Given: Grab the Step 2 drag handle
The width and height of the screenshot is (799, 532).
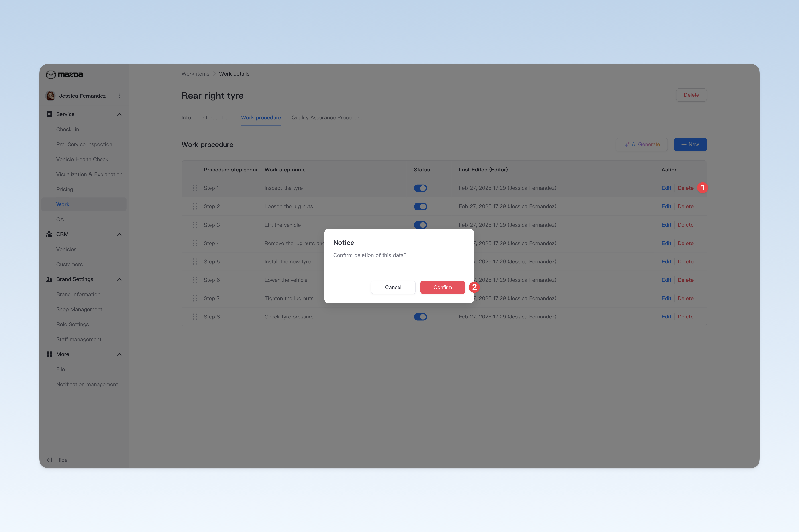Looking at the screenshot, I should tap(195, 206).
